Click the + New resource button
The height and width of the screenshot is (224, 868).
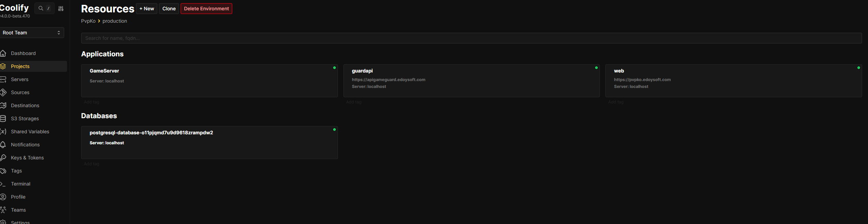pos(147,9)
